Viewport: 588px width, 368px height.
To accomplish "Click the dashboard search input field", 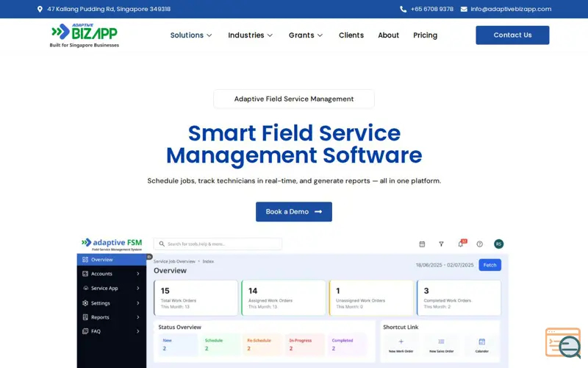I will coord(218,244).
